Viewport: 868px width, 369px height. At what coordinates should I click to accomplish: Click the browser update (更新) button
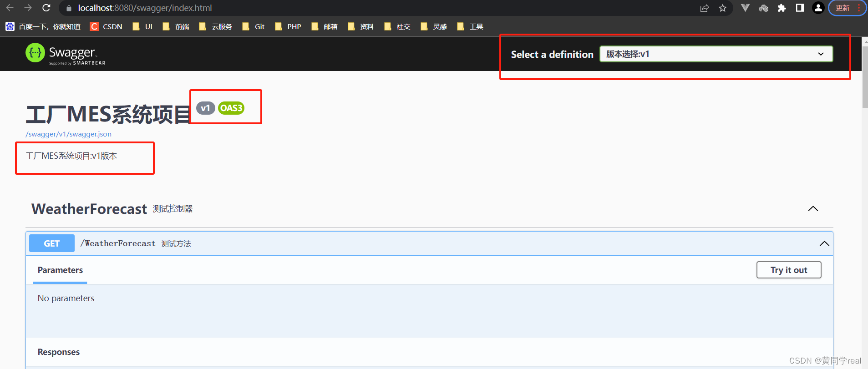click(843, 8)
